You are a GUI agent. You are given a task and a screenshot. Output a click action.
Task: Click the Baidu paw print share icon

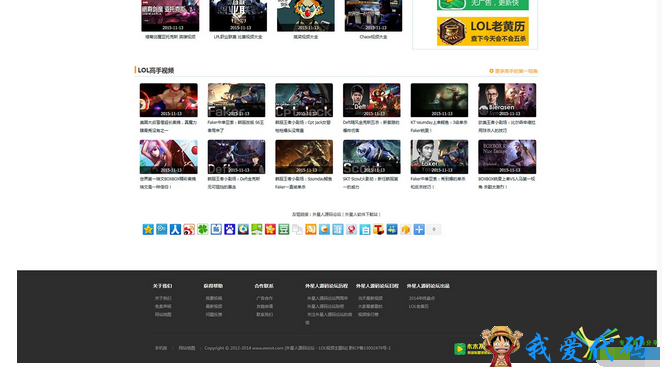point(229,230)
